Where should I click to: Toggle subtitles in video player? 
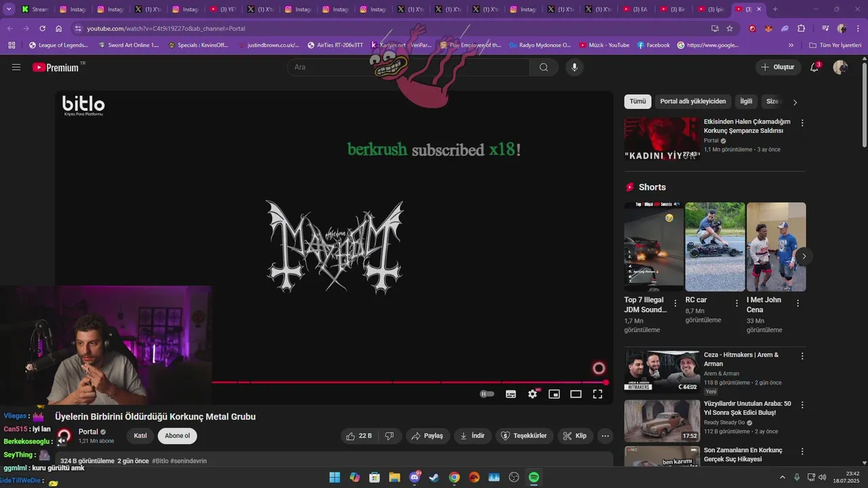pos(511,394)
